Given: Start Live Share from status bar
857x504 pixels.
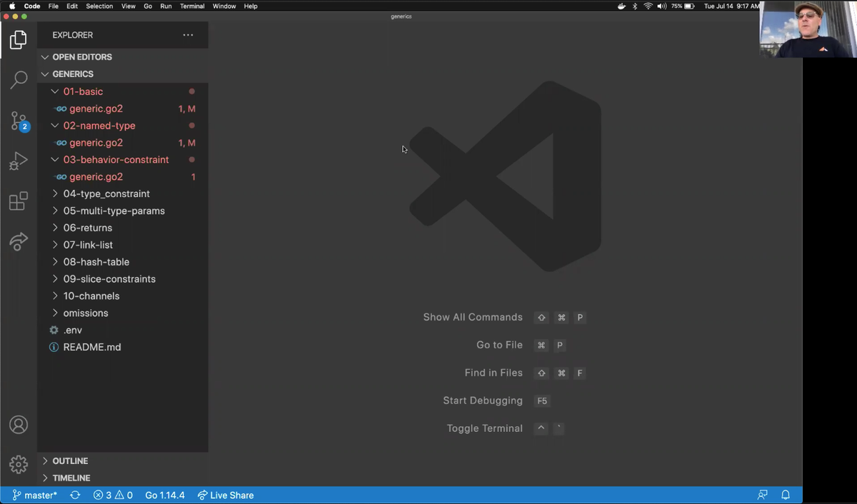Looking at the screenshot, I should [x=226, y=495].
